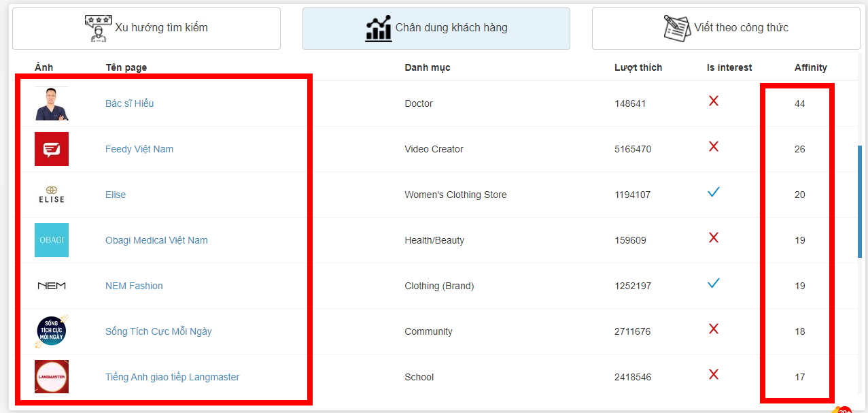Screen dimensions: 868x413
Task: Open Sống Tích Cực Mỗi Ngày link
Action: click(158, 331)
